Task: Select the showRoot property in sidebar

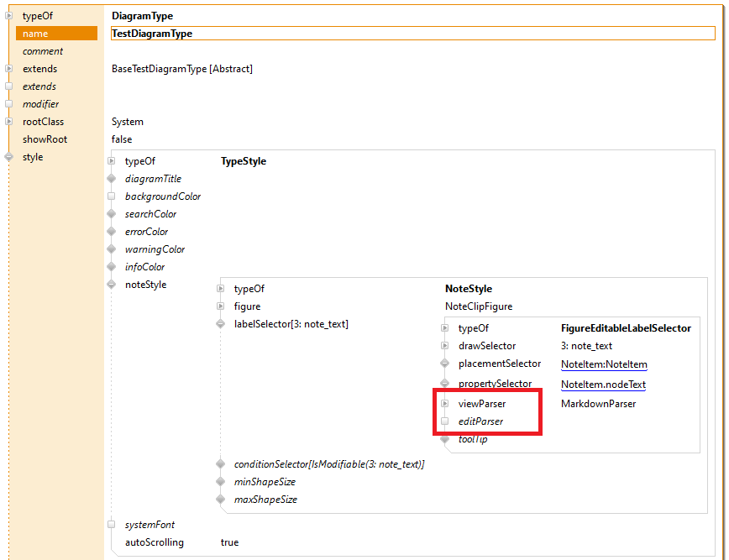Action: coord(45,139)
